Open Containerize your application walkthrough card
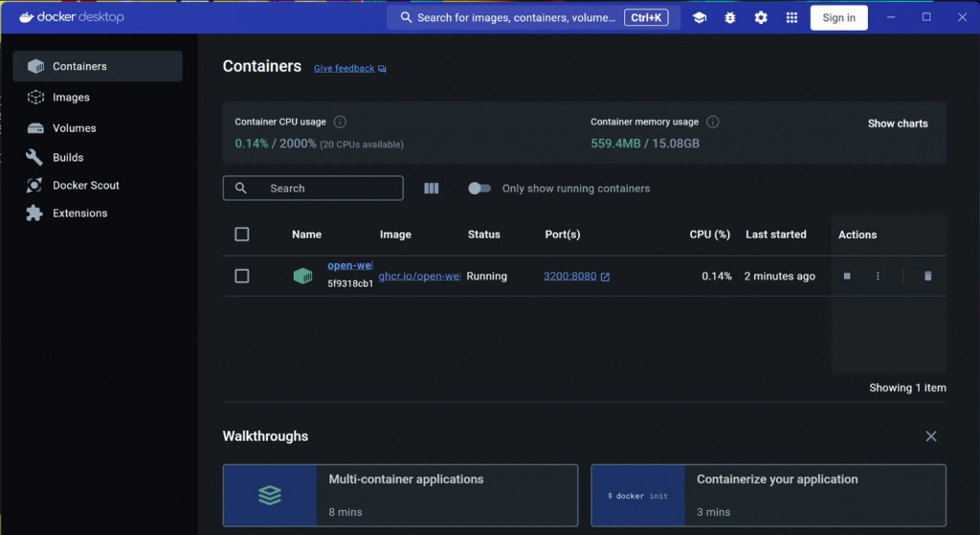Viewport: 980px width, 535px height. pos(768,495)
